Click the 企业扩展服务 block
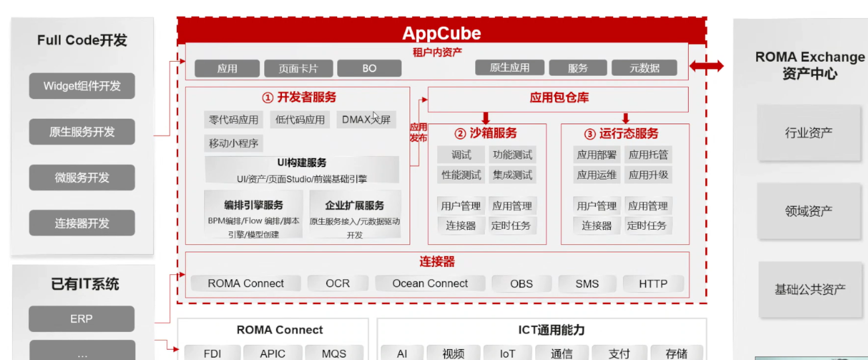The height and width of the screenshot is (360, 868). pos(355,215)
